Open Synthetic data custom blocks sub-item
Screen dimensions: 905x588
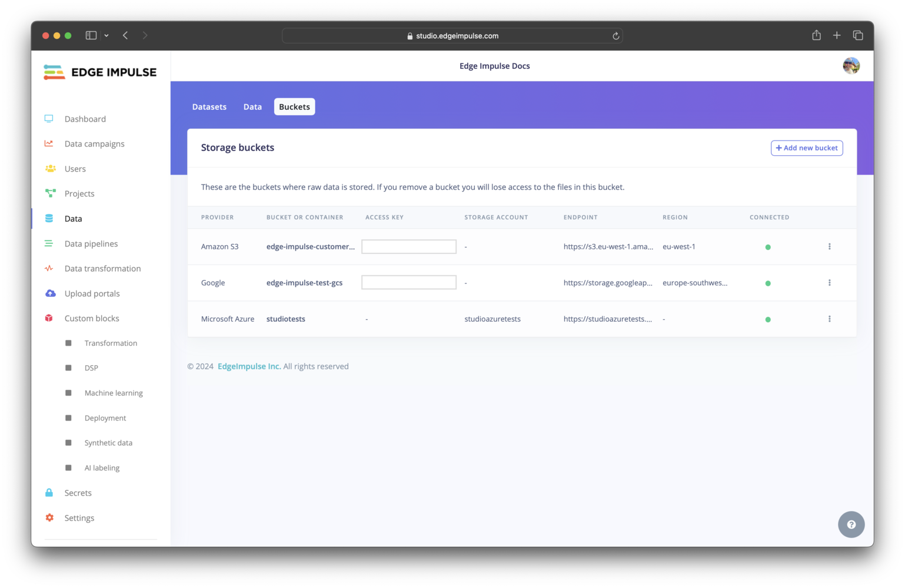tap(108, 443)
